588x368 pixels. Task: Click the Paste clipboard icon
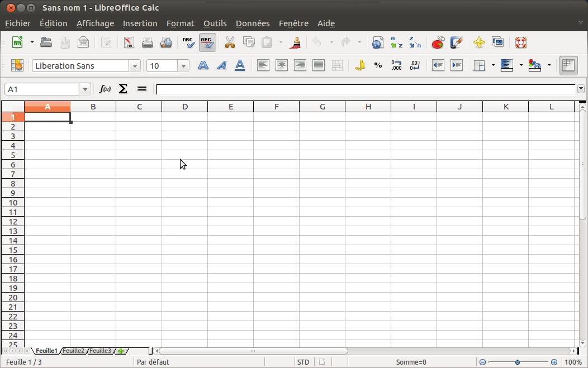(267, 42)
